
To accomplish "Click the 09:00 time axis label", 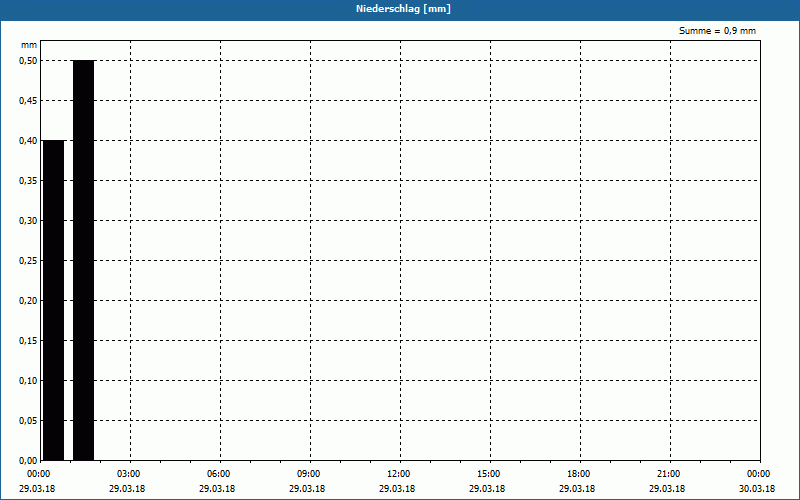I will coord(309,474).
